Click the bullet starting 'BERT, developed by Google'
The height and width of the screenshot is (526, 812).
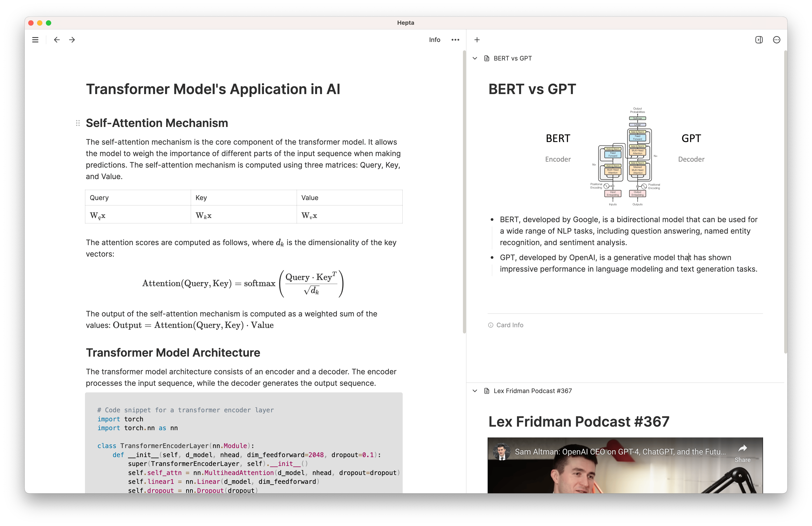628,231
